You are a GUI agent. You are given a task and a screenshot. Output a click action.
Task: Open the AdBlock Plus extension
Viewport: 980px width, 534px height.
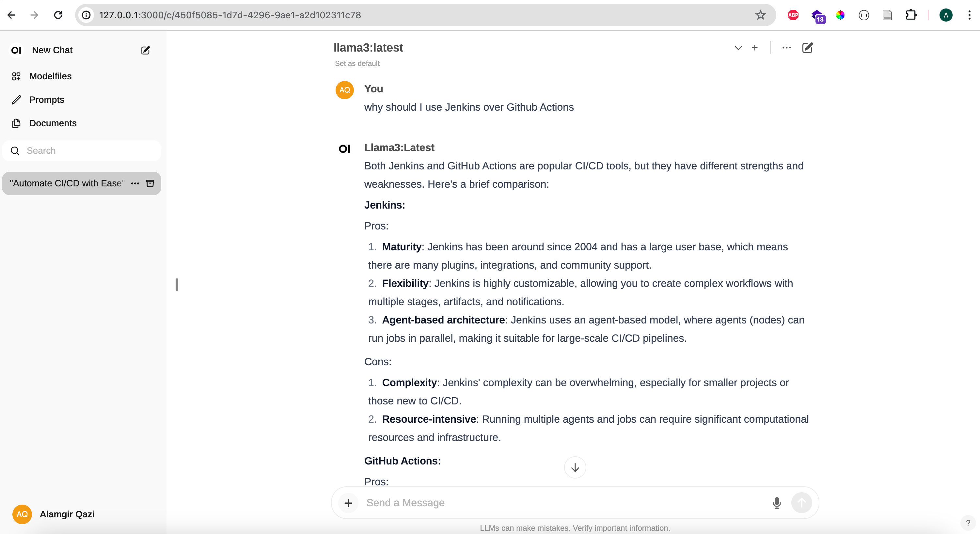coord(793,15)
